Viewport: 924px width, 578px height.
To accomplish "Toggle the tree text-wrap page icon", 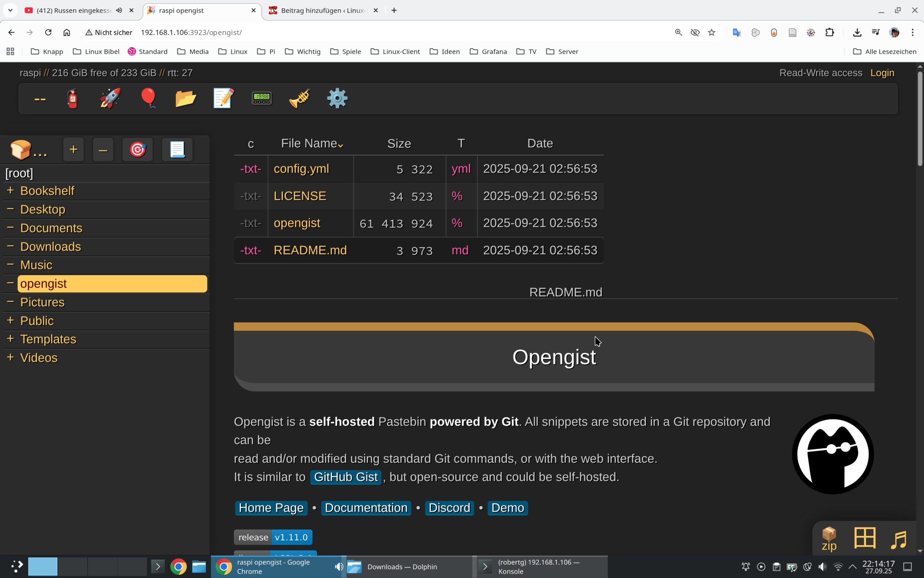I will pyautogui.click(x=177, y=150).
